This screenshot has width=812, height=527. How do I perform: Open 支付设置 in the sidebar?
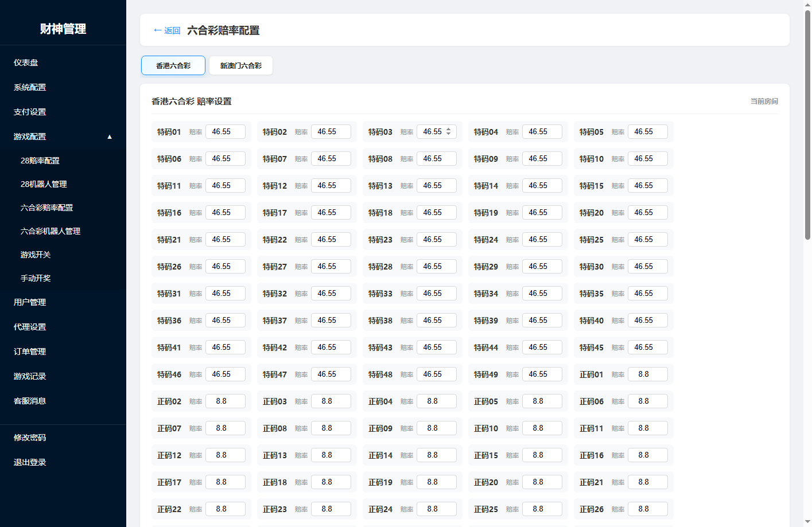(x=63, y=112)
